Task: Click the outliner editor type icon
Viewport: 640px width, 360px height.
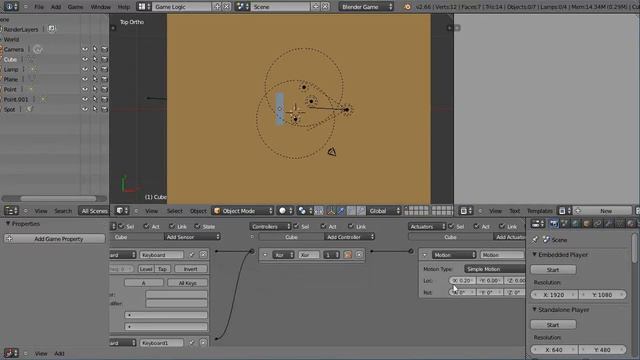Action: (11, 211)
